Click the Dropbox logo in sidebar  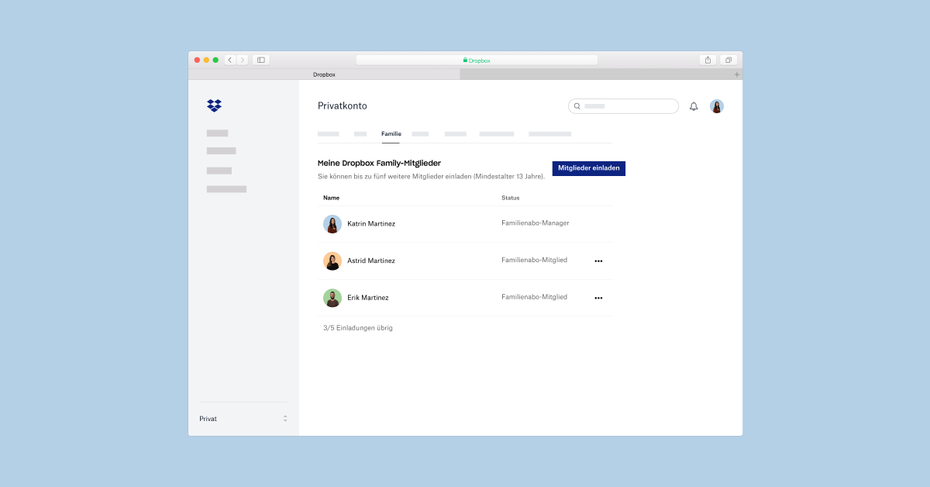[x=214, y=106]
